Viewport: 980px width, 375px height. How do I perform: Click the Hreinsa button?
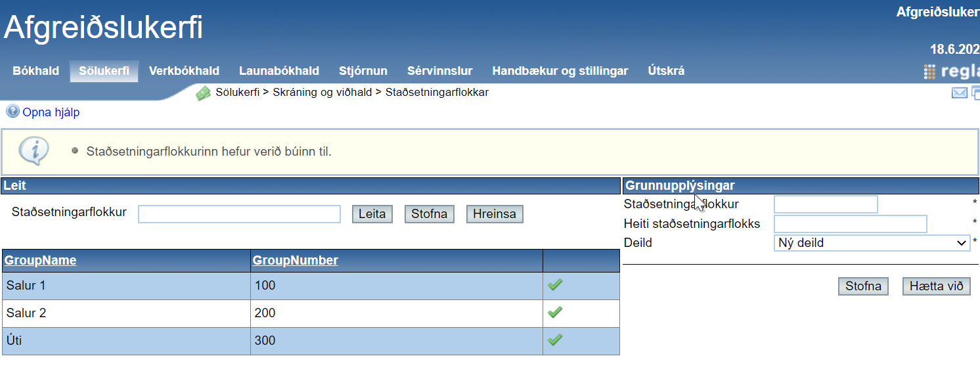pyautogui.click(x=495, y=214)
